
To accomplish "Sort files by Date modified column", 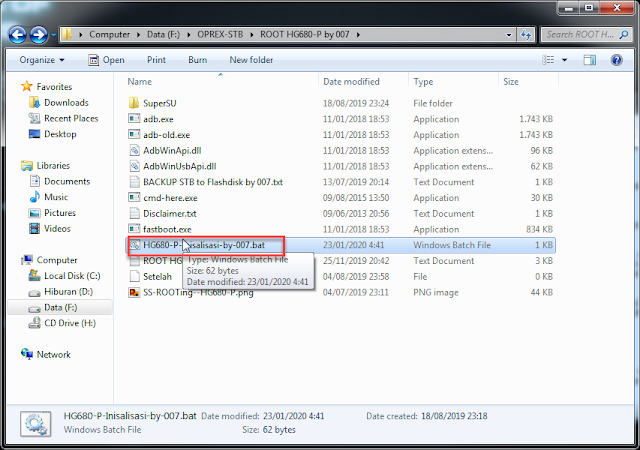I will (351, 81).
